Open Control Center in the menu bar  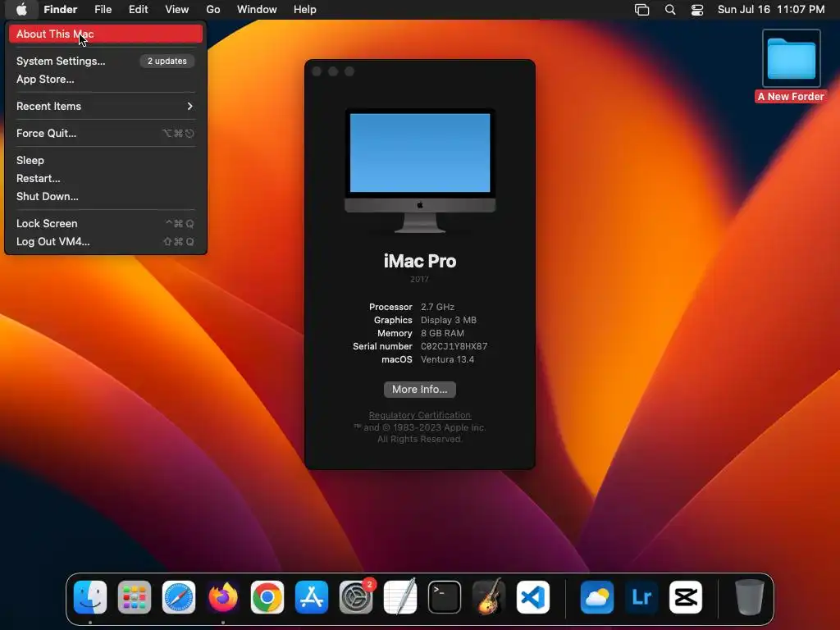click(x=697, y=9)
